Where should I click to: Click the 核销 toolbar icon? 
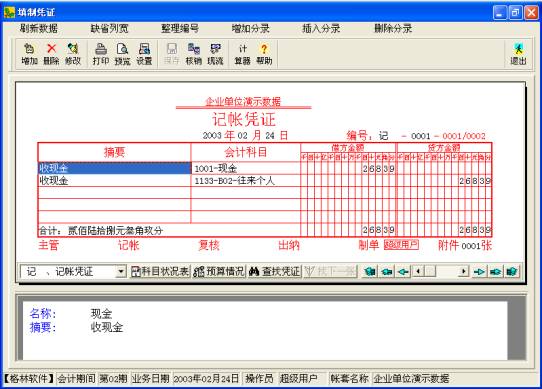point(194,54)
